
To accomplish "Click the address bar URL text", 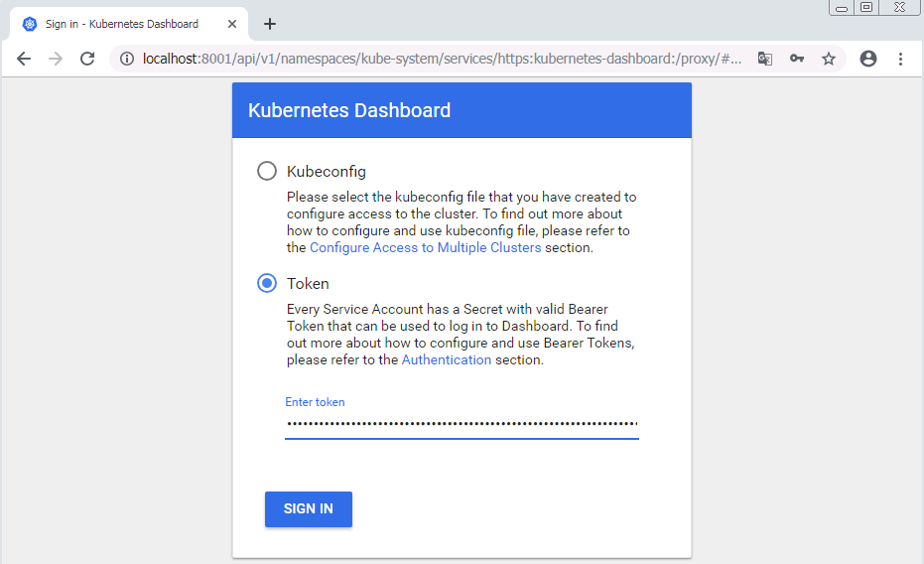I will (442, 59).
